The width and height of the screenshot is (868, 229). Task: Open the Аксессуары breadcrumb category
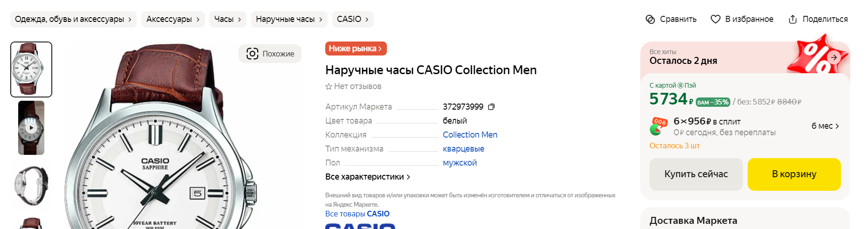(x=173, y=19)
